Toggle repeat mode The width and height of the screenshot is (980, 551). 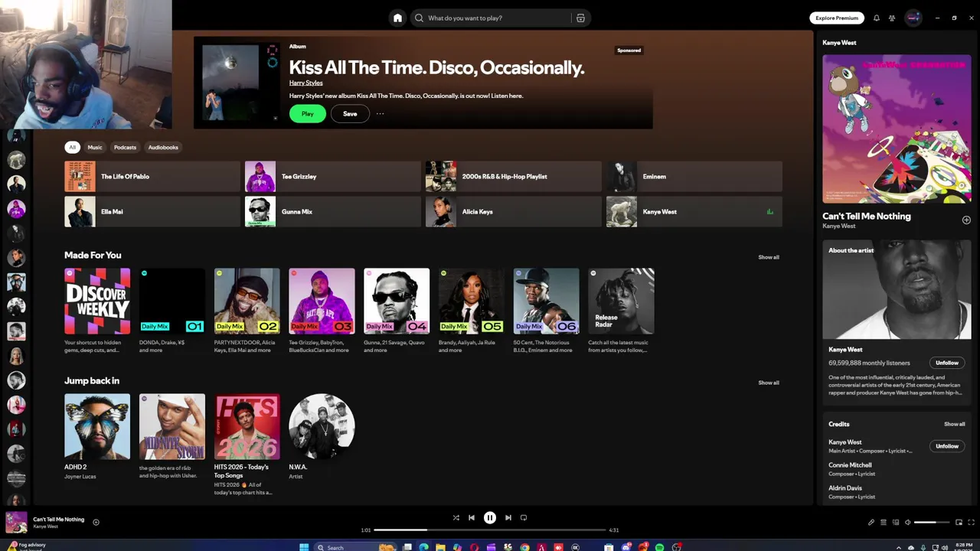524,517
